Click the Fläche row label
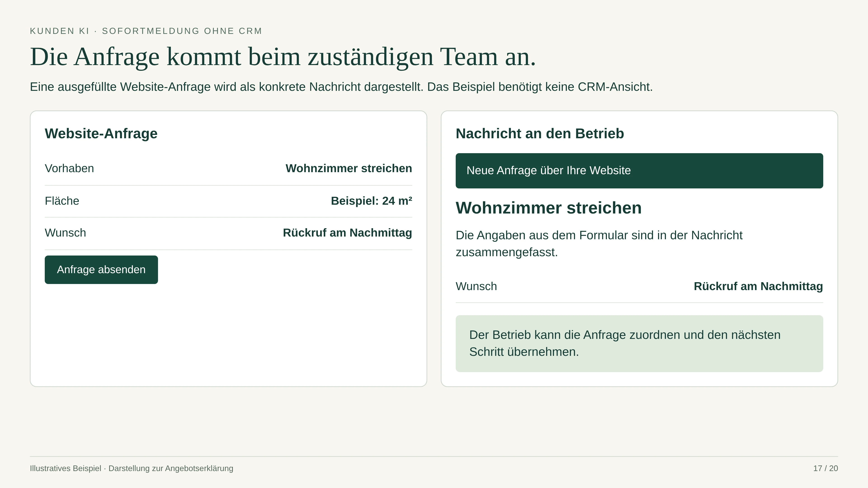This screenshot has width=868, height=488. pyautogui.click(x=62, y=201)
